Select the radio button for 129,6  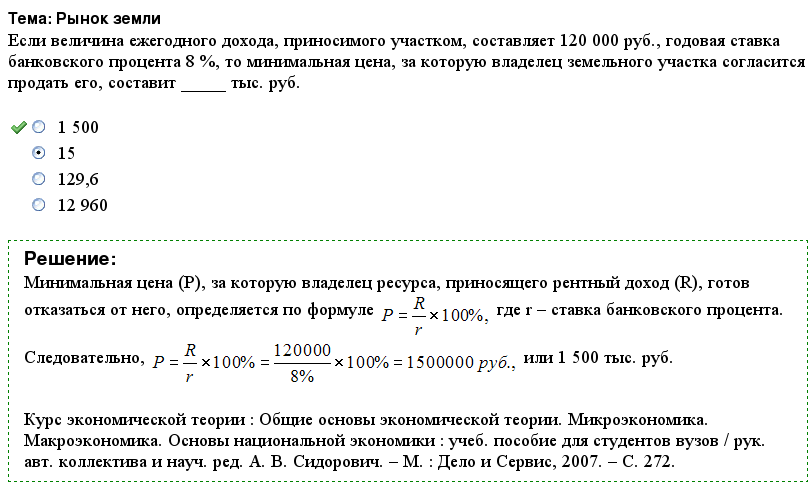pyautogui.click(x=39, y=179)
